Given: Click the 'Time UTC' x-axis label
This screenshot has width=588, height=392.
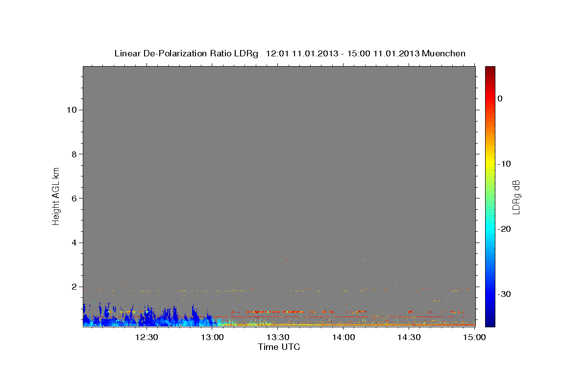Looking at the screenshot, I should point(279,347).
